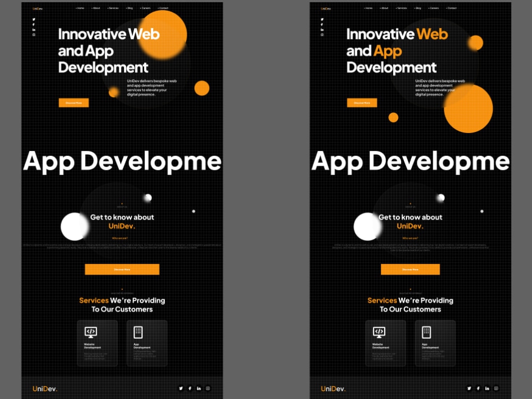Open the App Development card title in left mockup
The height and width of the screenshot is (399, 532).
click(142, 346)
